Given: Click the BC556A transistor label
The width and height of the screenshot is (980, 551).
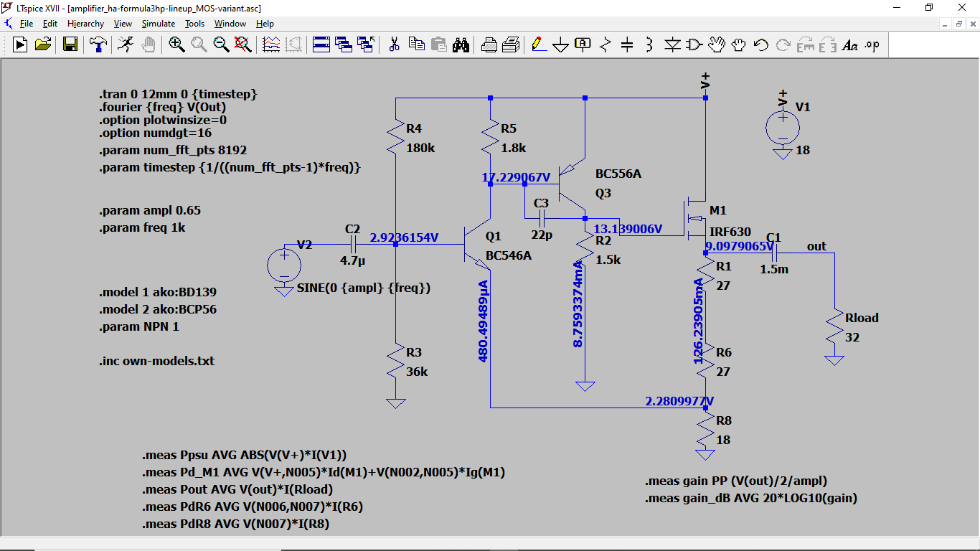Looking at the screenshot, I should pos(618,174).
